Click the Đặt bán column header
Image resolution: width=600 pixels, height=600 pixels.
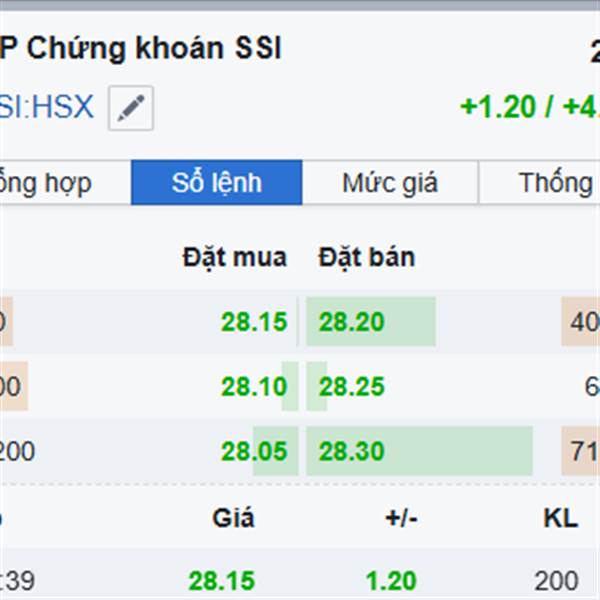coord(366,257)
